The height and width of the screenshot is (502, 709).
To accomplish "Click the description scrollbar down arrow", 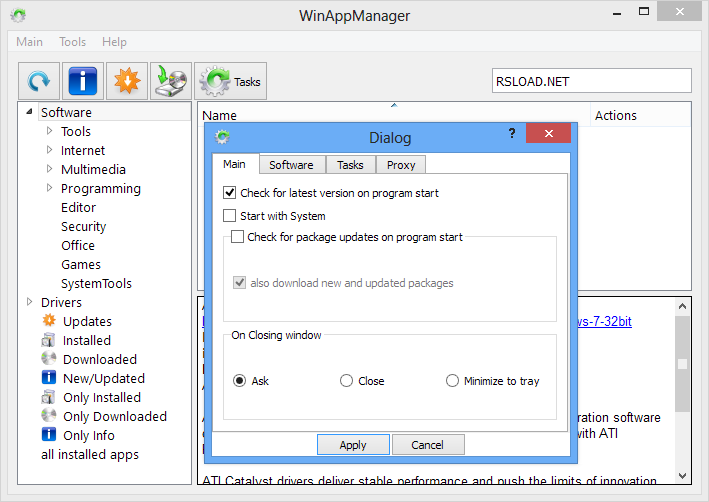I will click(x=682, y=475).
